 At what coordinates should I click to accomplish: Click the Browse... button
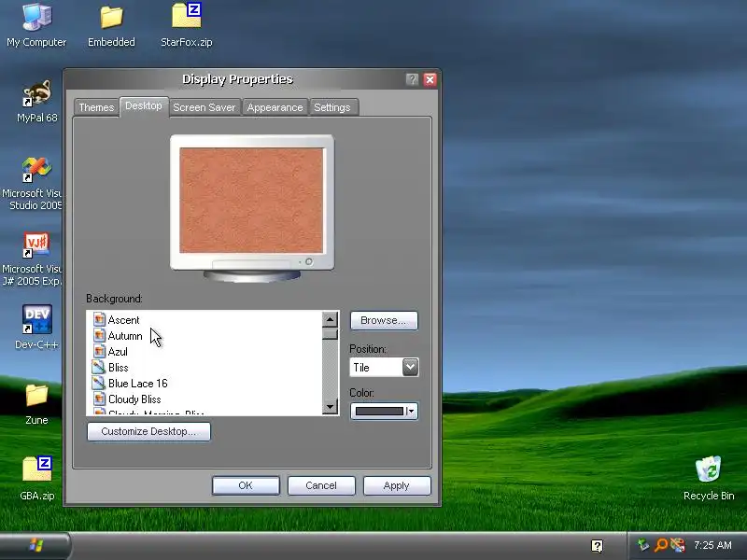(x=384, y=320)
